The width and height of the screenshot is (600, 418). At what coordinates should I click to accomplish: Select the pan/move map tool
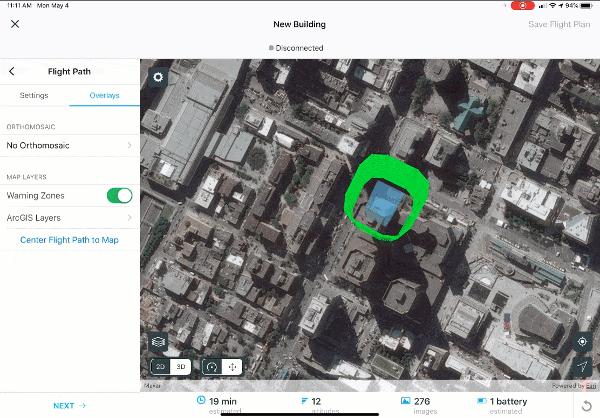click(x=232, y=366)
